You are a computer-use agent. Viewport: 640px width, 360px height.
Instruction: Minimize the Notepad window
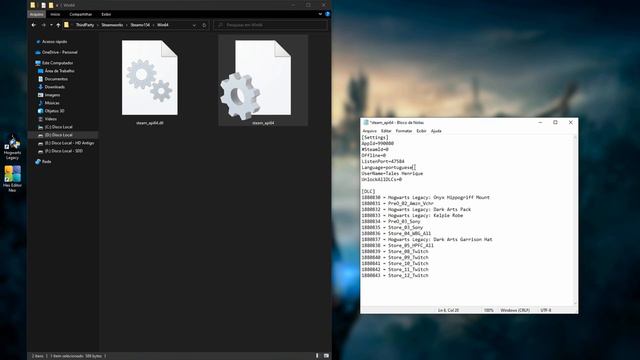point(540,122)
